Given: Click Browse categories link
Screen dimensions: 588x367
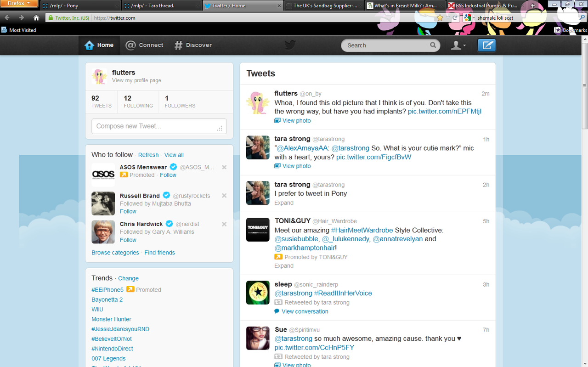Looking at the screenshot, I should click(115, 253).
